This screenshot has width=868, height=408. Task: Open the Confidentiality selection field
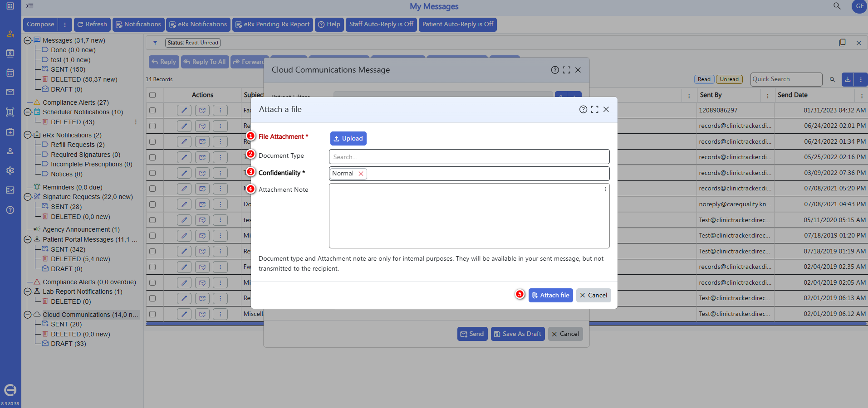469,174
